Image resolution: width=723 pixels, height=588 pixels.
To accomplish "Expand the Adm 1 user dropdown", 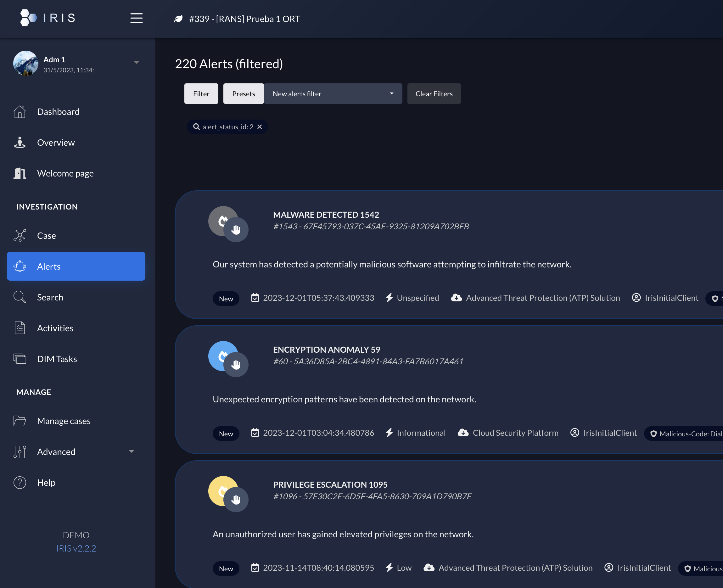I will tap(136, 63).
